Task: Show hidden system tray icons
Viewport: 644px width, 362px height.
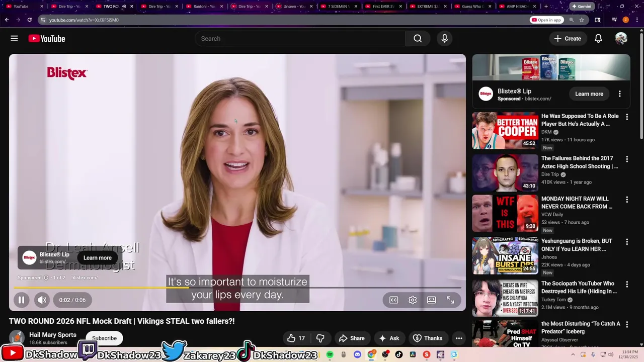Action: tap(573, 354)
